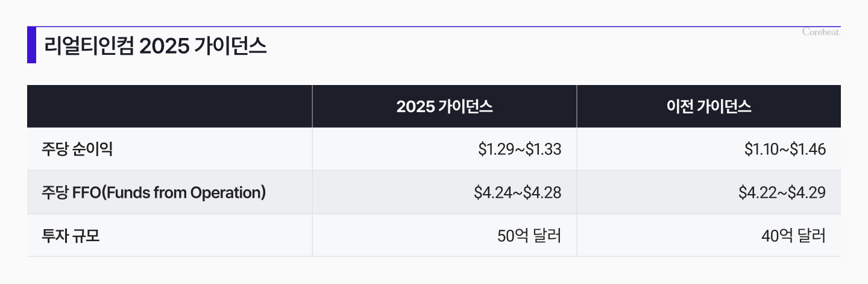
Task: Click the 주당 순이익 row label
Action: click(77, 149)
